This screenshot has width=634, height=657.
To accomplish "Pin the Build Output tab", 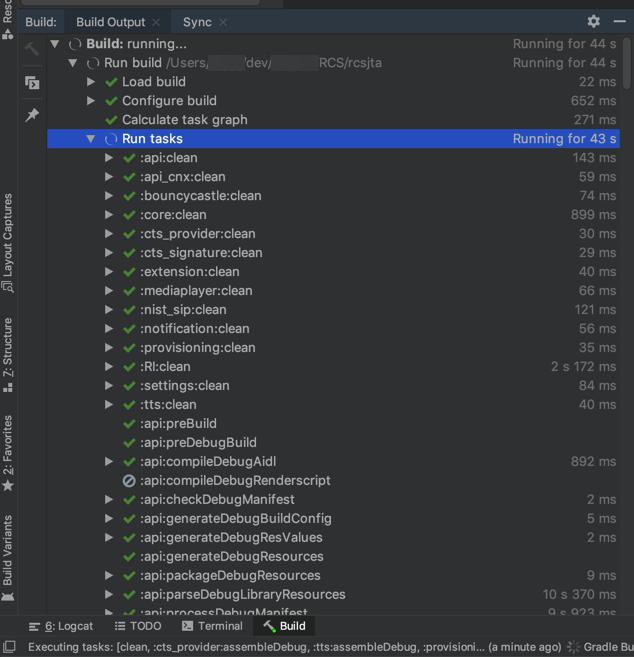I will pyautogui.click(x=32, y=116).
